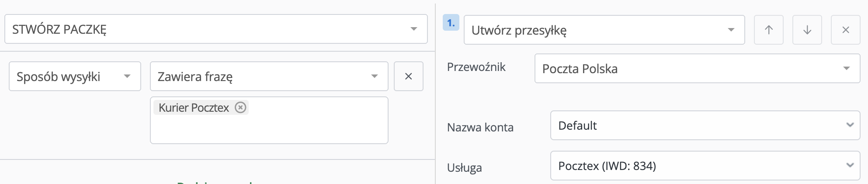Choose service from Pocztex (IWD: 834) dropdown
The height and width of the screenshot is (184, 868).
[705, 166]
